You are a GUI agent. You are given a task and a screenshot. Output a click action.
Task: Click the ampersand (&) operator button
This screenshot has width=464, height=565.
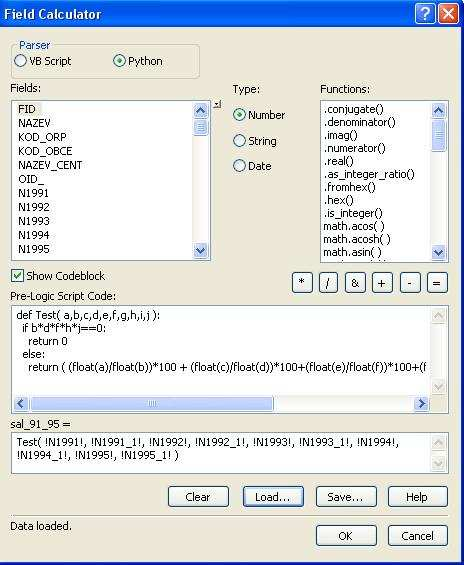355,282
